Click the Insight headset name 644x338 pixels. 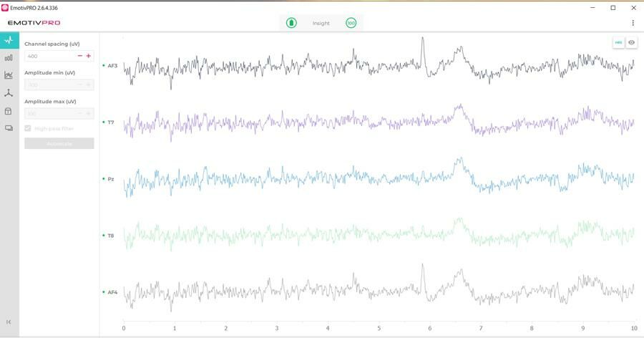(321, 23)
